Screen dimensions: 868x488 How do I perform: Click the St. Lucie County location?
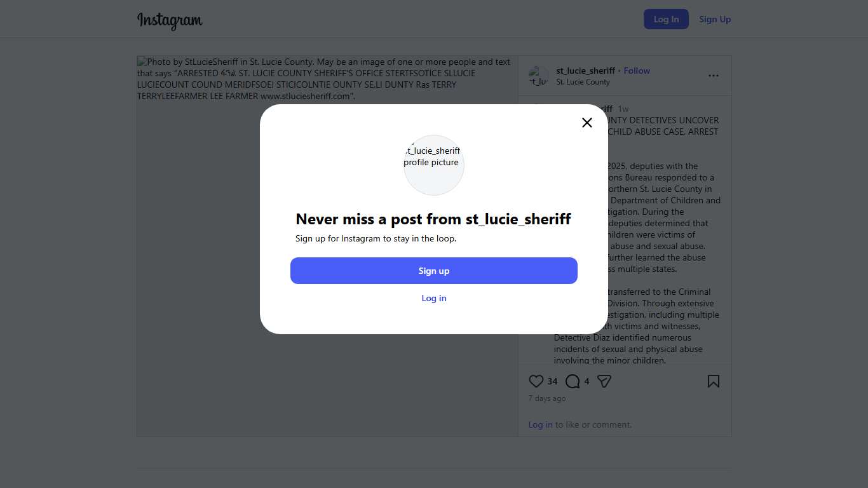pyautogui.click(x=583, y=82)
